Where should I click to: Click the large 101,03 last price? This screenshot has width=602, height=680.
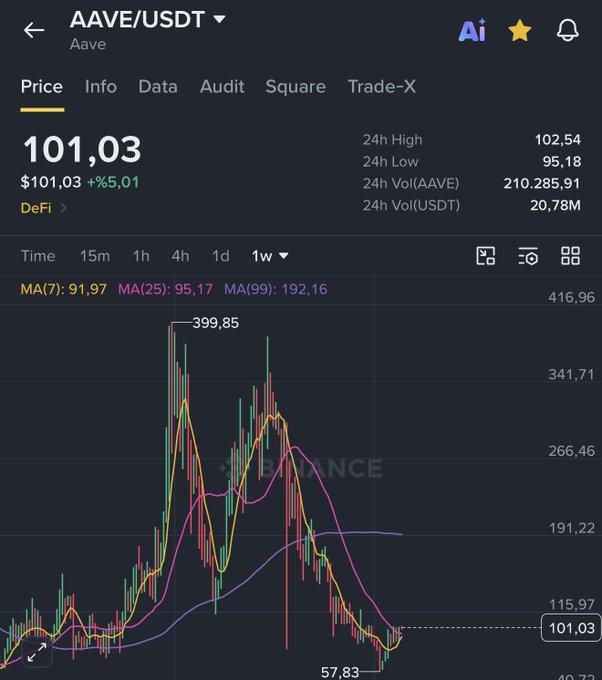pyautogui.click(x=82, y=150)
